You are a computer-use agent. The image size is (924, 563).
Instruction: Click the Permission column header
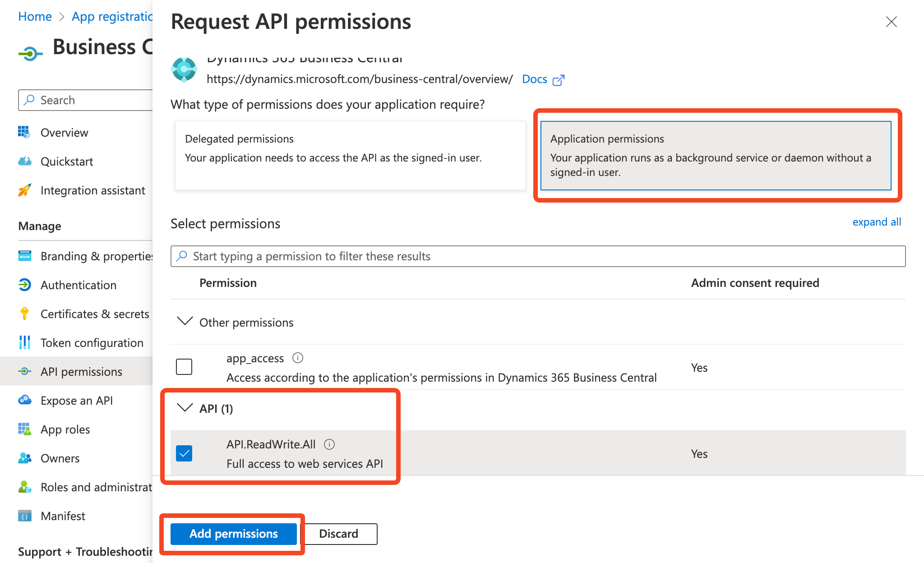coord(228,283)
